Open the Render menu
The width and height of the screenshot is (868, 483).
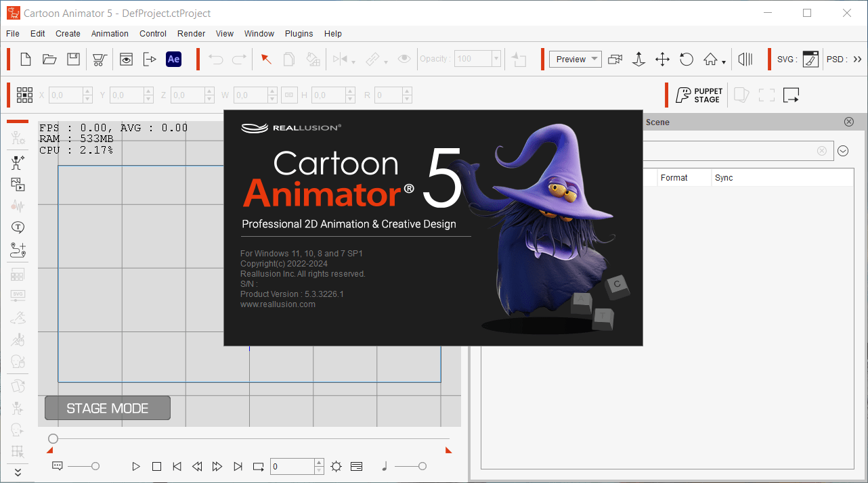coord(192,33)
